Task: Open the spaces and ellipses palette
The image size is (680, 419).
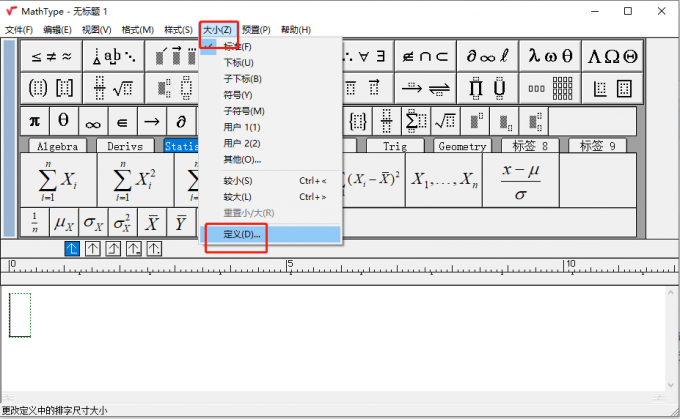Action: (114, 56)
